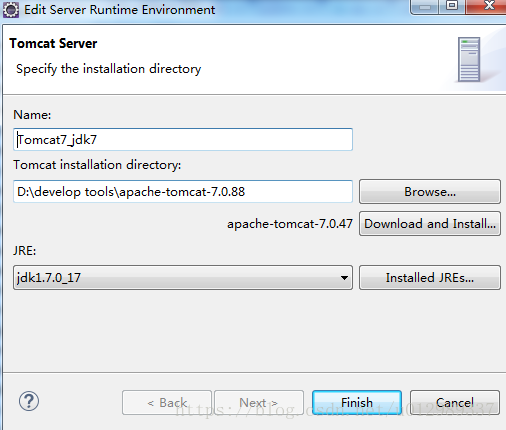
Task: Click the Browse... button
Action: pos(430,192)
